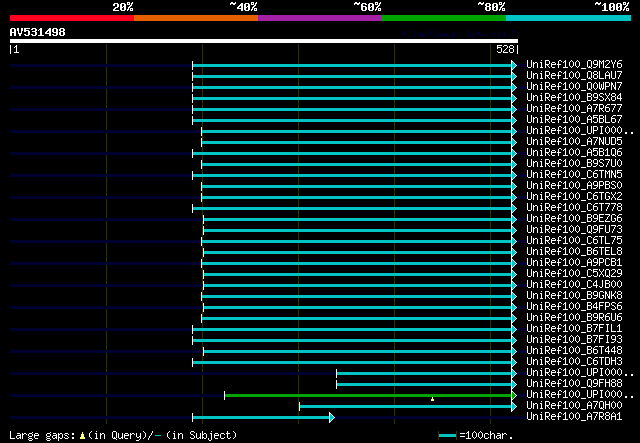The height and width of the screenshot is (443, 640).
Task: Click the green ~80% legend color segment
Action: pos(444,18)
